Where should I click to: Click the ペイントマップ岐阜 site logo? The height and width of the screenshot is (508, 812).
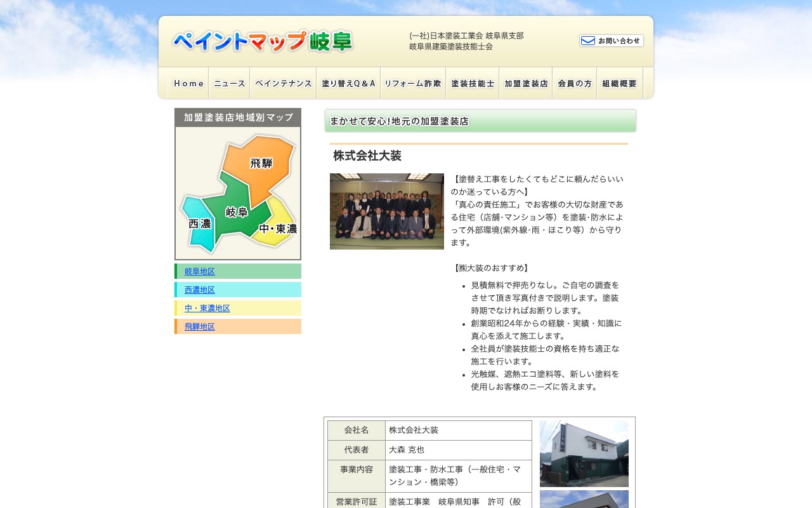(x=263, y=41)
